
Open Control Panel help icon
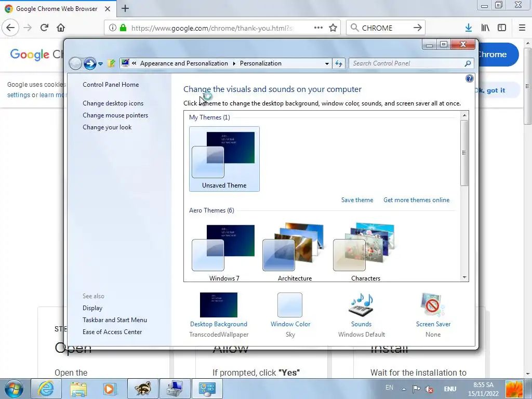tap(469, 79)
